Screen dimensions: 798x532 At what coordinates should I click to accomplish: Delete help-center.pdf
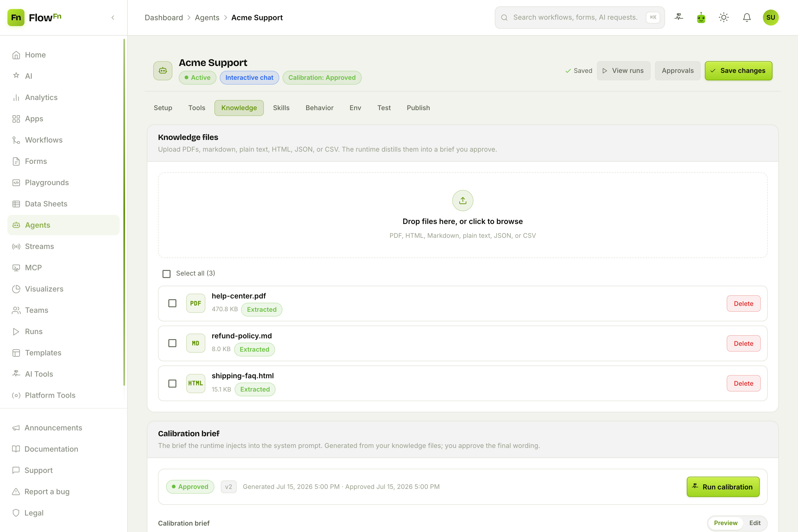coord(743,303)
